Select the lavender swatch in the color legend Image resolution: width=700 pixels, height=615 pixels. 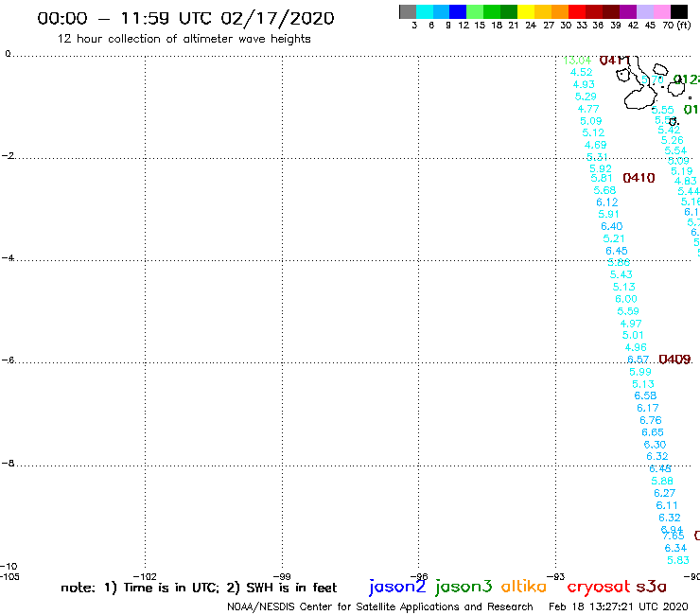click(x=644, y=11)
